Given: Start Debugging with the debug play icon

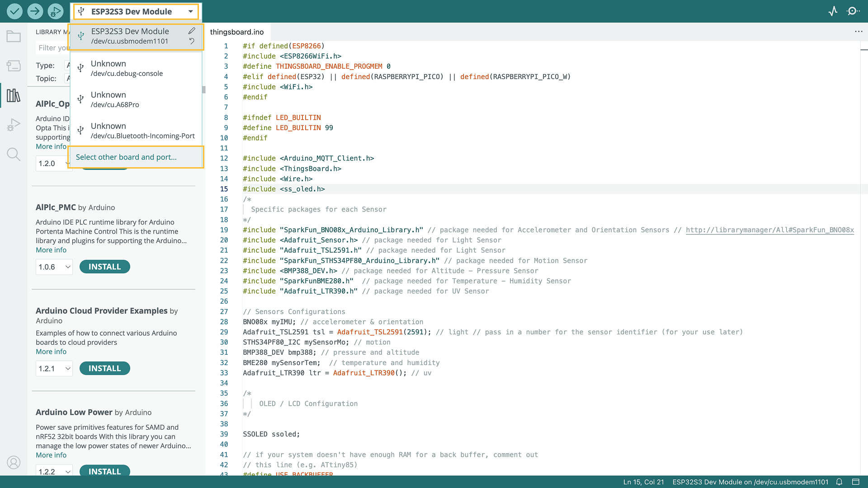Looking at the screenshot, I should click(55, 11).
